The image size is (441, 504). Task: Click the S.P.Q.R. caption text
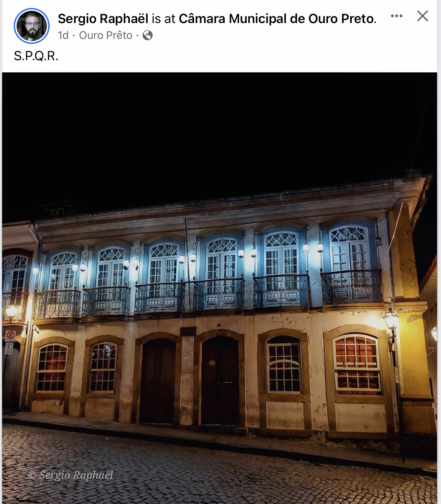coord(36,56)
